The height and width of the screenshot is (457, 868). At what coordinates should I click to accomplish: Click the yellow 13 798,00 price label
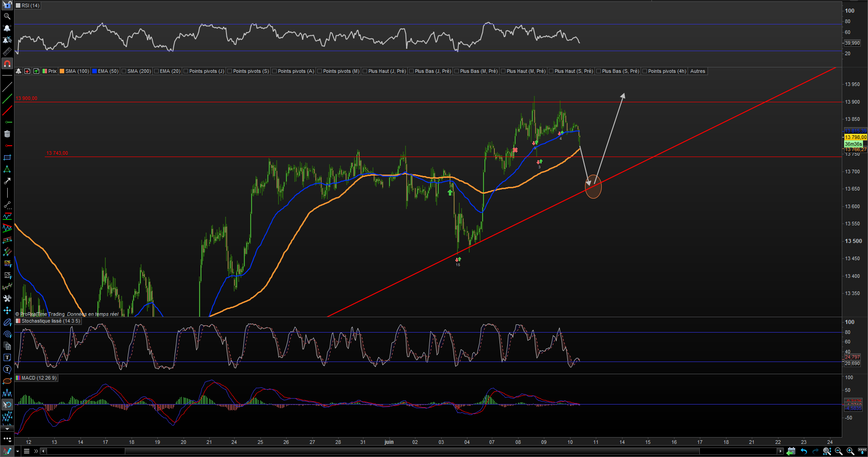click(855, 137)
